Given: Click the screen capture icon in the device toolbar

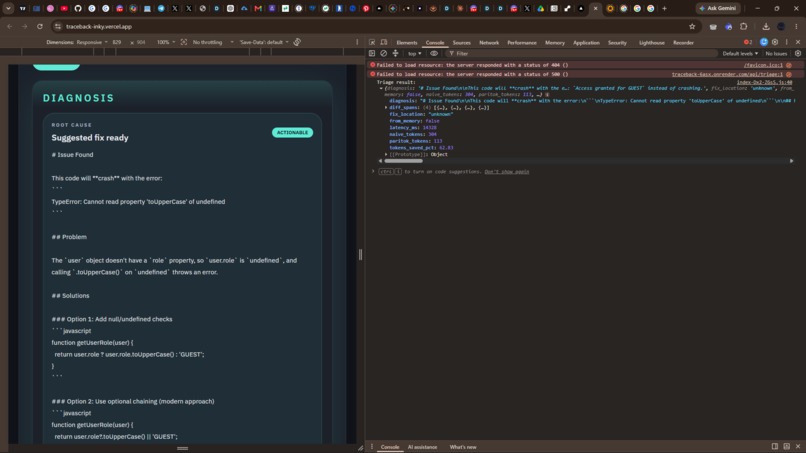Looking at the screenshot, I should (184, 42).
